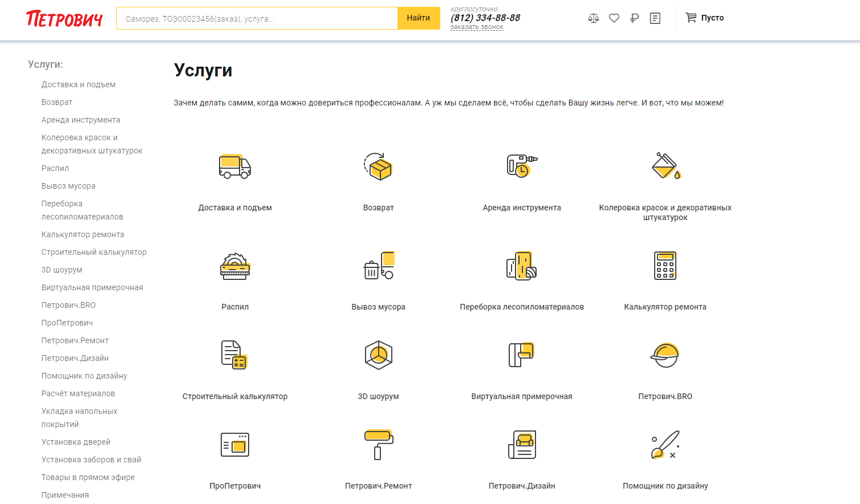Select Возврат in sidebar
Screen dimensions: 860x504
point(56,102)
